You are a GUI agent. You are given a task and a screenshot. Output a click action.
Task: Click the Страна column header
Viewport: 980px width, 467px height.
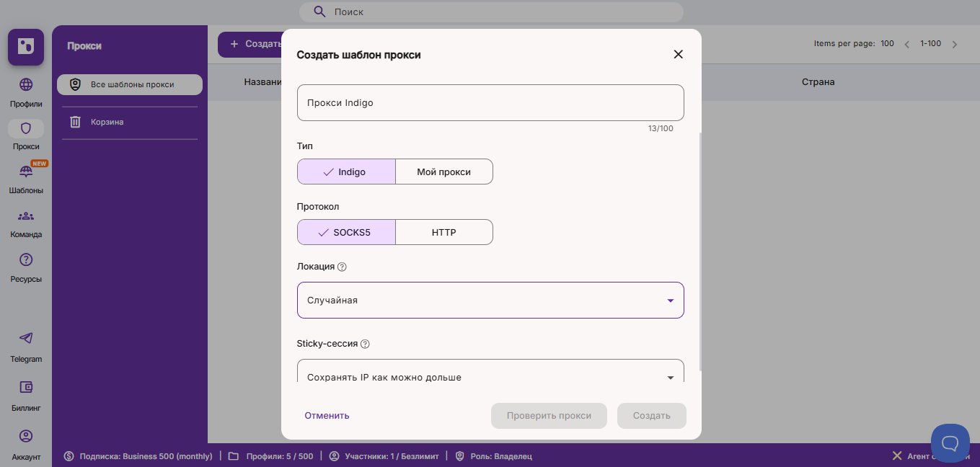pos(818,82)
